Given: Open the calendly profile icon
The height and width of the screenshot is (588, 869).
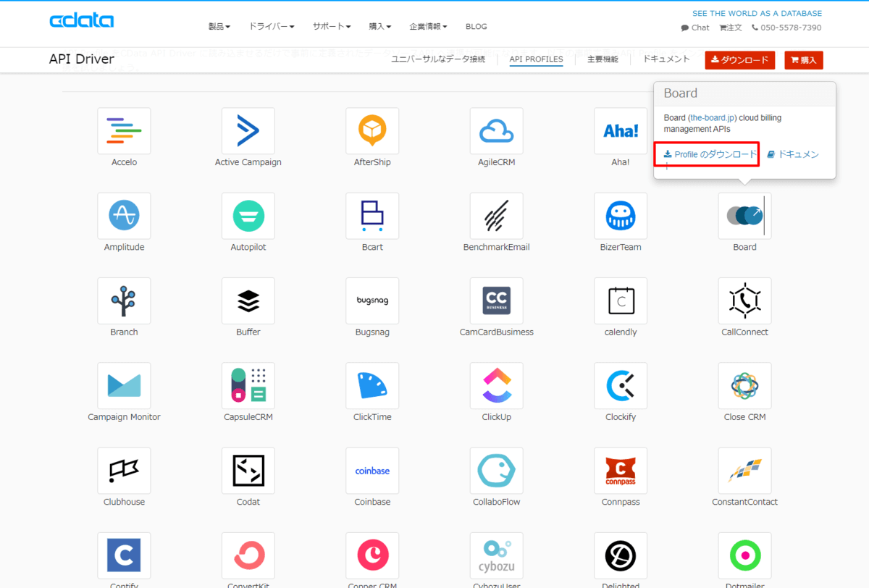Looking at the screenshot, I should pos(621,301).
